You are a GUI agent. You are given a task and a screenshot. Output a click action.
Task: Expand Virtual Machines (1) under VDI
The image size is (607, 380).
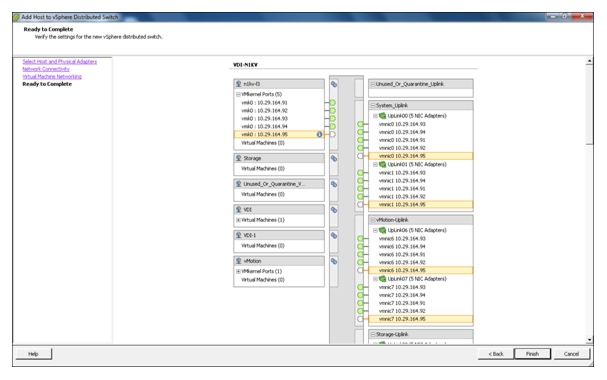coord(238,220)
